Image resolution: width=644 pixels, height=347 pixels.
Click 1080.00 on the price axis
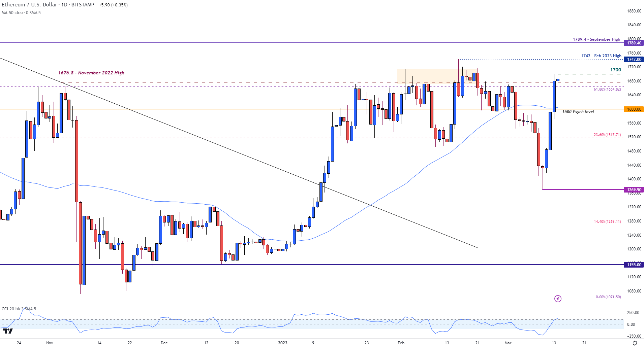tap(634, 291)
